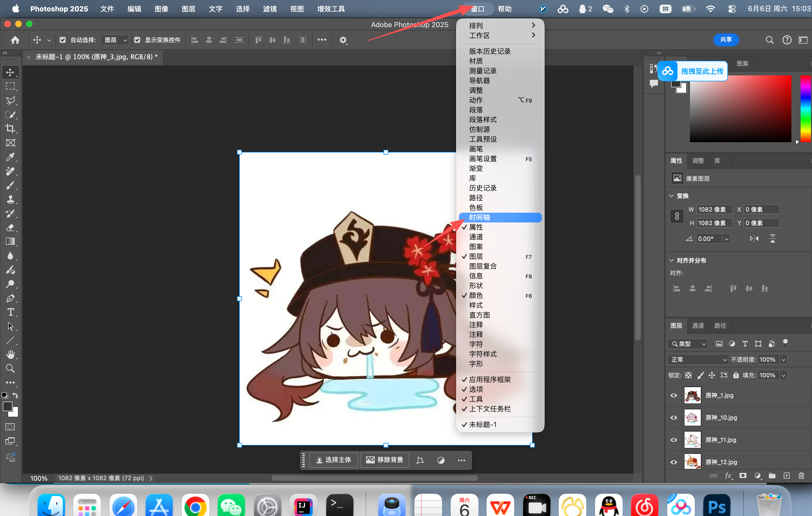Click the Home icon in options bar
Screen dimensions: 812x516
click(15, 40)
